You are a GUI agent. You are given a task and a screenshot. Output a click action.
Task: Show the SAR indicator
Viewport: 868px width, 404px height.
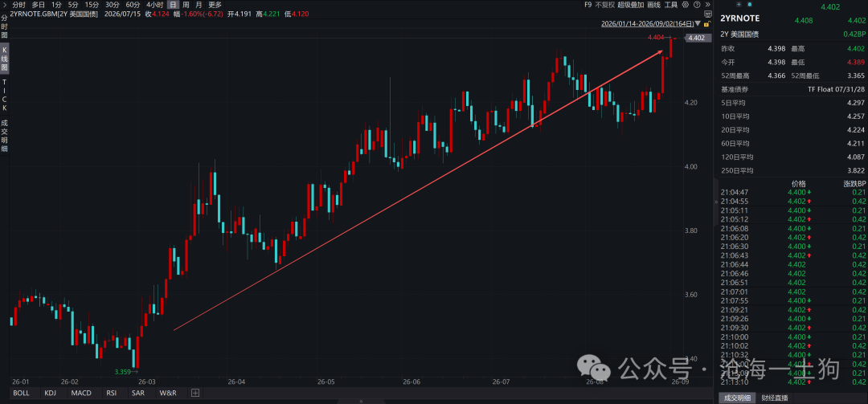pos(138,393)
